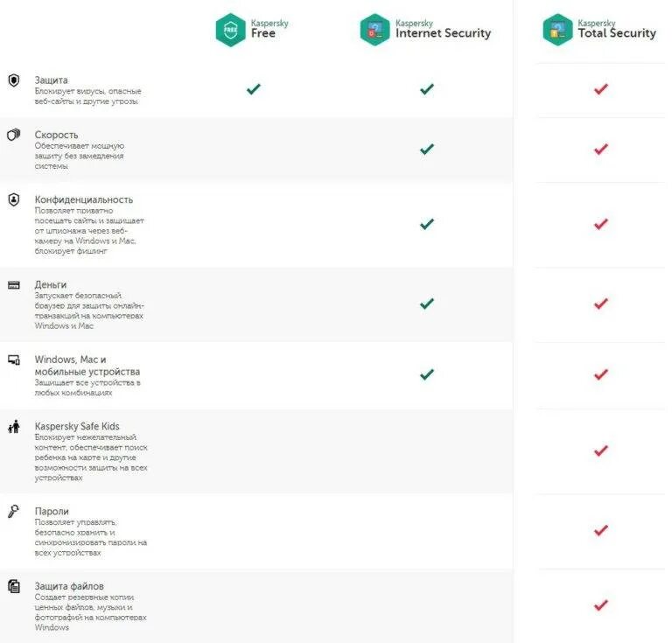
Task: Click green checkmark for Защита under Free
Action: point(254,88)
